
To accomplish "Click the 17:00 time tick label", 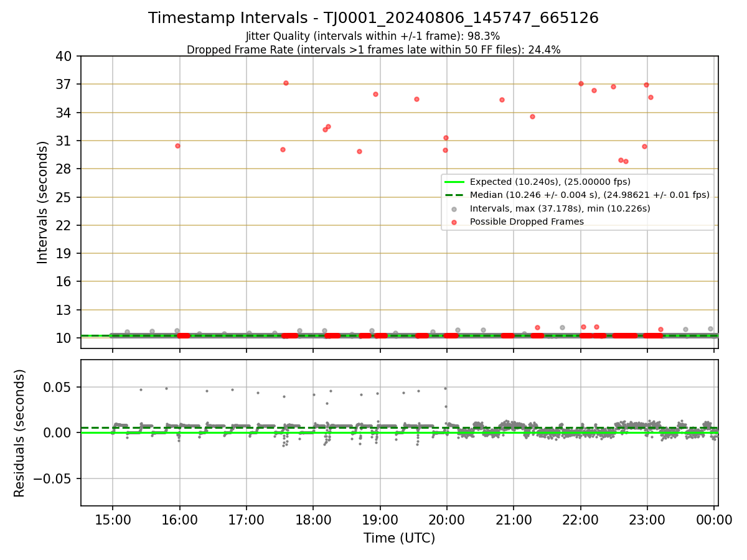I will tap(247, 520).
